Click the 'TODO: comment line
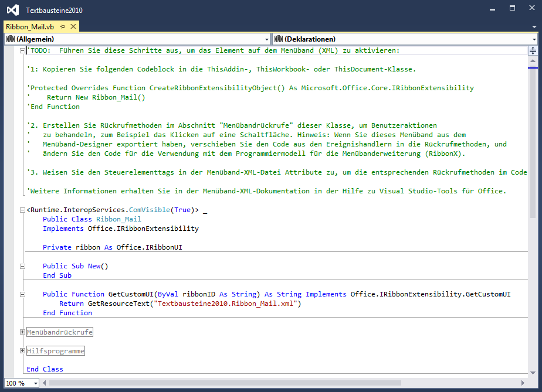 tap(213, 50)
